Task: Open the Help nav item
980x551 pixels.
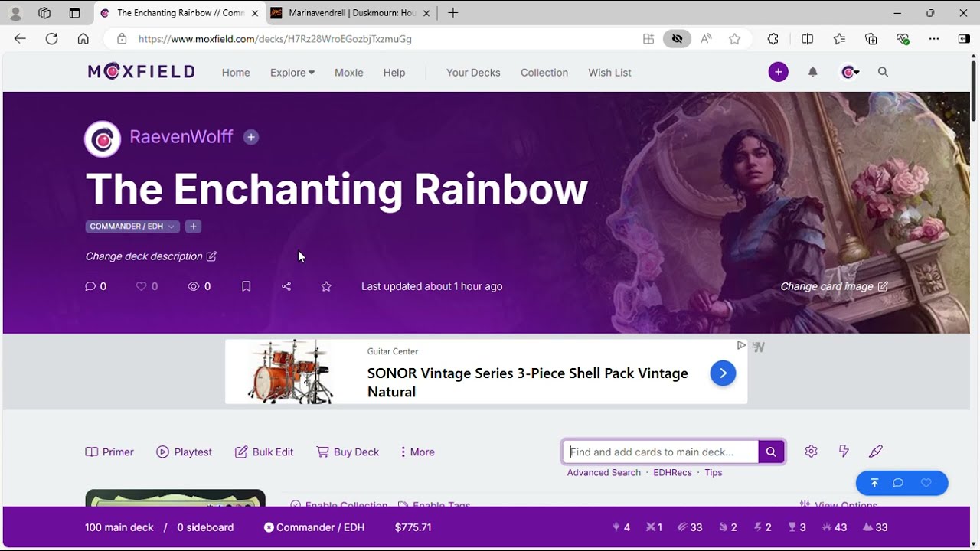Action: click(x=394, y=73)
